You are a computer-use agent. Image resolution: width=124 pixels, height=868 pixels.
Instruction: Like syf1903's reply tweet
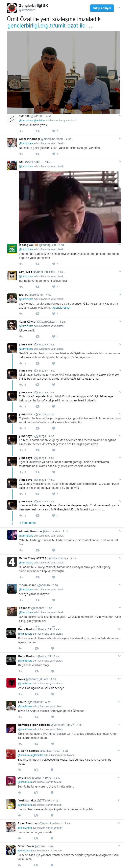[53, 131]
